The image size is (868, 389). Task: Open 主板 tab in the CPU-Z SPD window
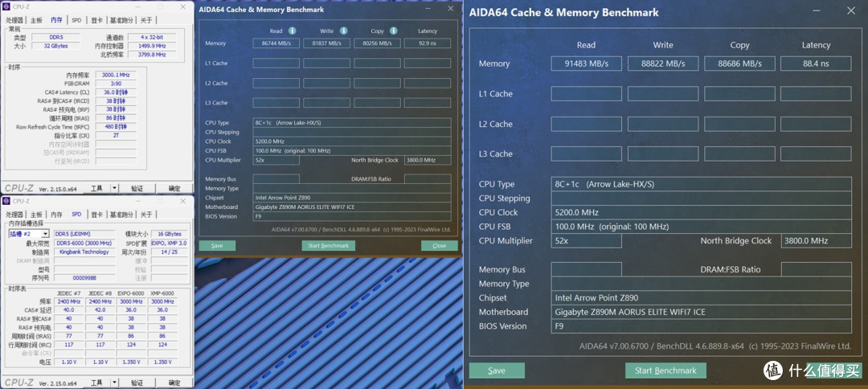click(x=36, y=215)
